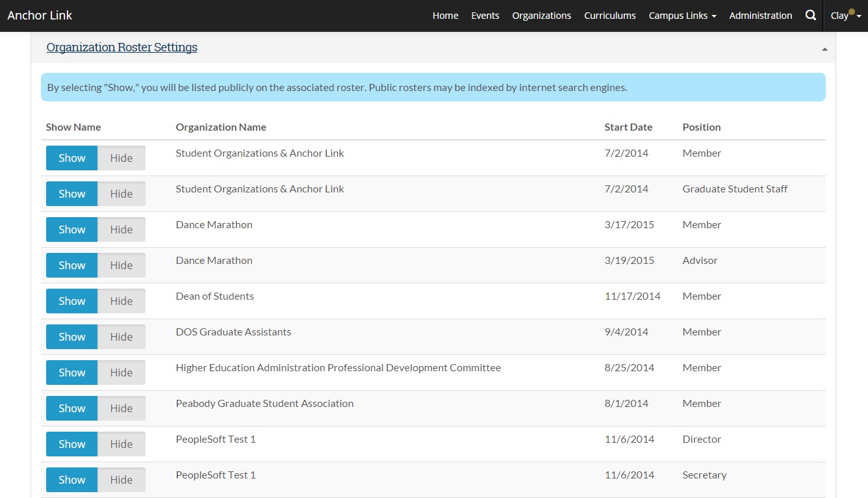Open the Organization Roster Settings heading link
Screen dimensions: 868x498
[x=122, y=47]
